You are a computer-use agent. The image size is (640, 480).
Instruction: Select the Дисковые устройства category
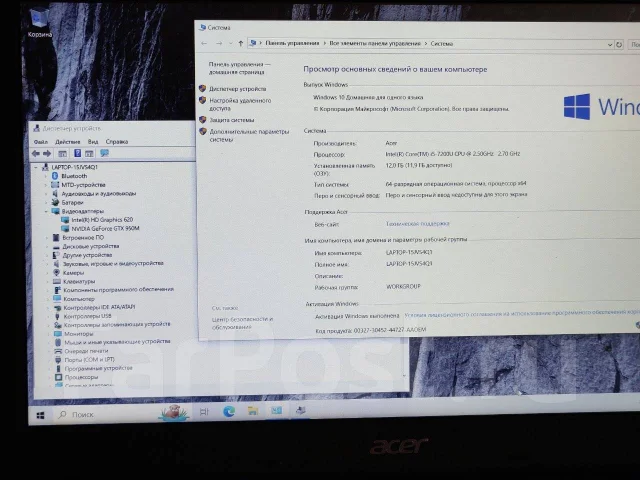click(91, 246)
